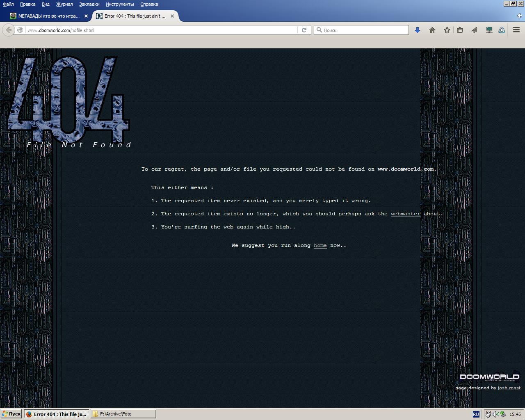Click the blue hooded extension icon

pyautogui.click(x=502, y=30)
